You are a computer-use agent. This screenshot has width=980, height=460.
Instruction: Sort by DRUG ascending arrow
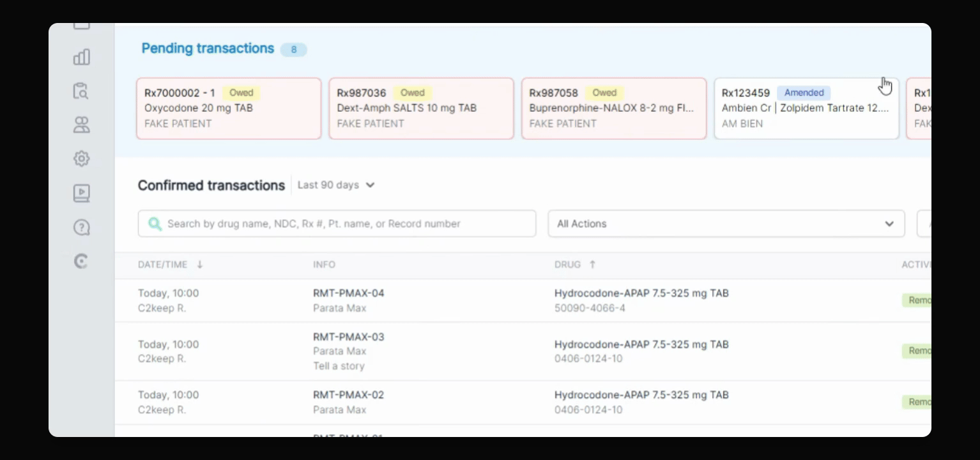(x=592, y=264)
